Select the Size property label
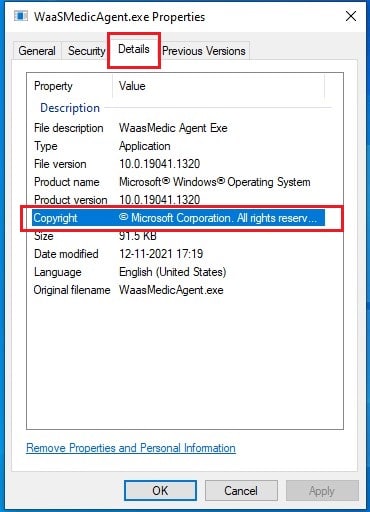The height and width of the screenshot is (512, 370). tap(44, 236)
